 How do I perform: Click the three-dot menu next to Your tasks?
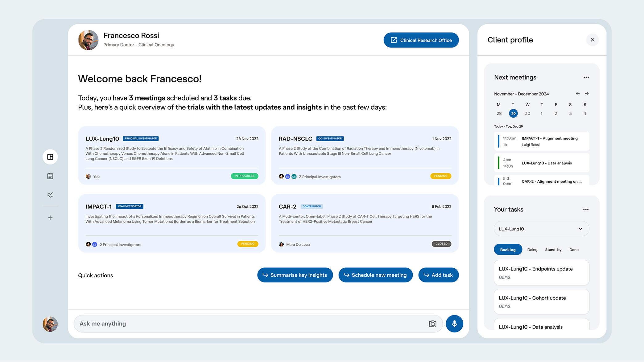[586, 209]
